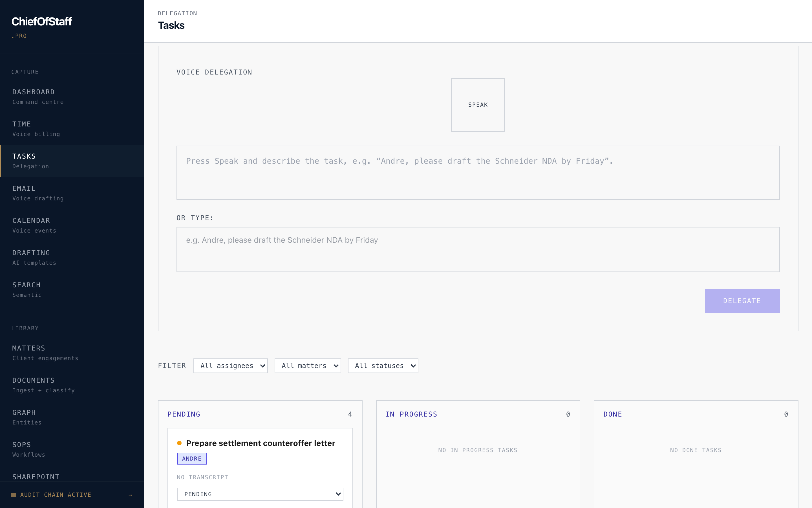812x508 pixels.
Task: Open the All matters filter dropdown
Action: pos(308,365)
